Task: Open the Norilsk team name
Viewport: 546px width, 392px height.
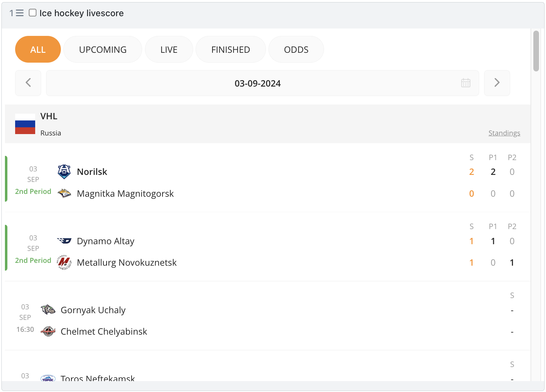Action: (92, 172)
